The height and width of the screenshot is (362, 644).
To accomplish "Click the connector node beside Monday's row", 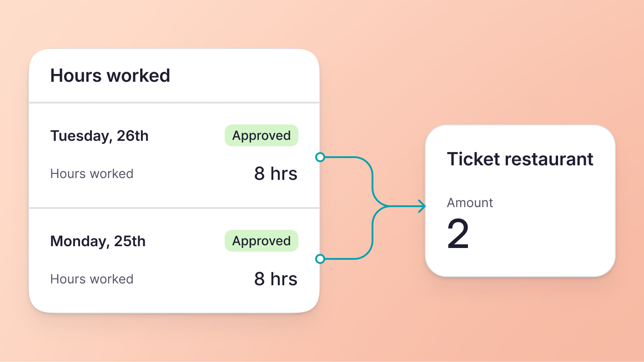I will point(320,259).
